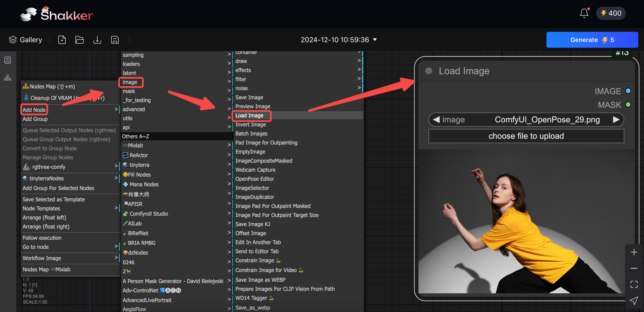Open the Gallery layers icon
Screen dimensions: 644x312
tap(13, 40)
